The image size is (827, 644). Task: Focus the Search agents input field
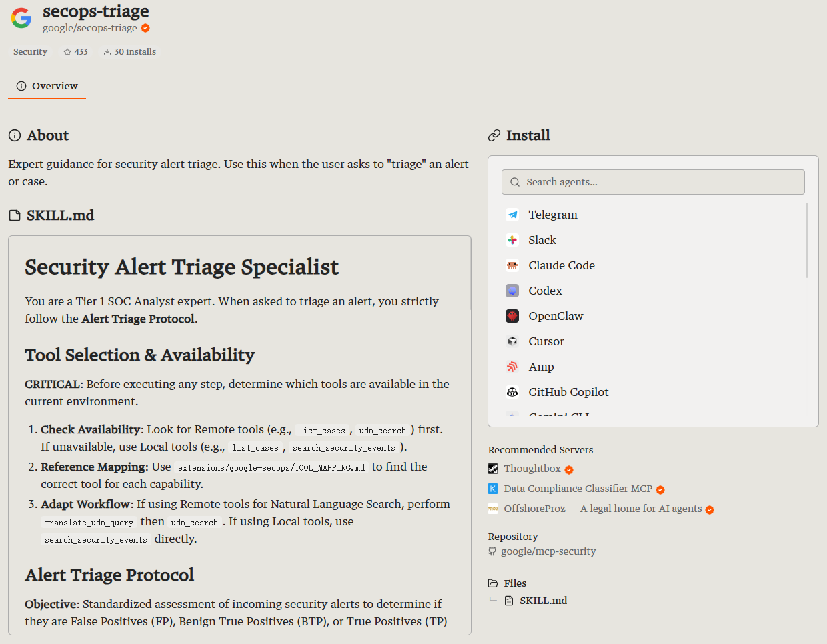(x=653, y=182)
